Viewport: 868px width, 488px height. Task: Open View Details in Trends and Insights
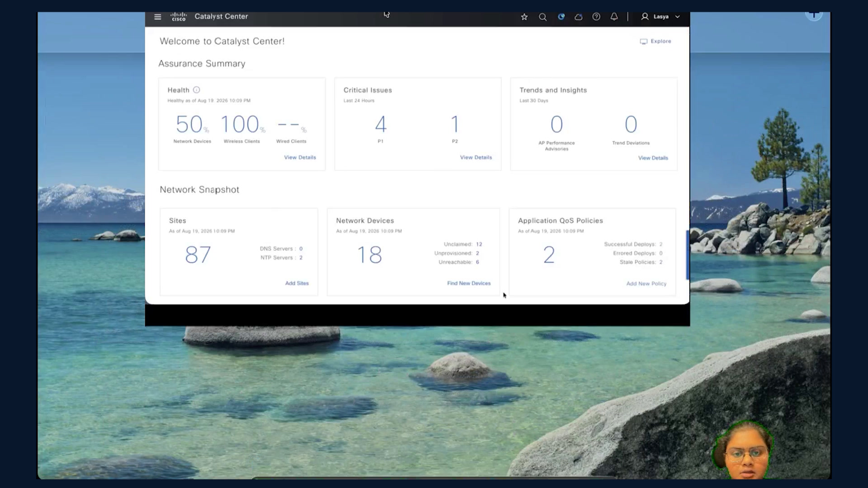pos(653,158)
